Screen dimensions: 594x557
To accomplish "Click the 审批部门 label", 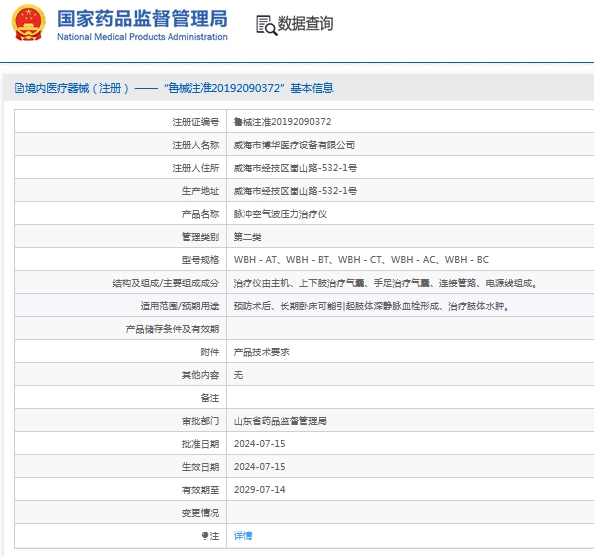I will [x=200, y=421].
